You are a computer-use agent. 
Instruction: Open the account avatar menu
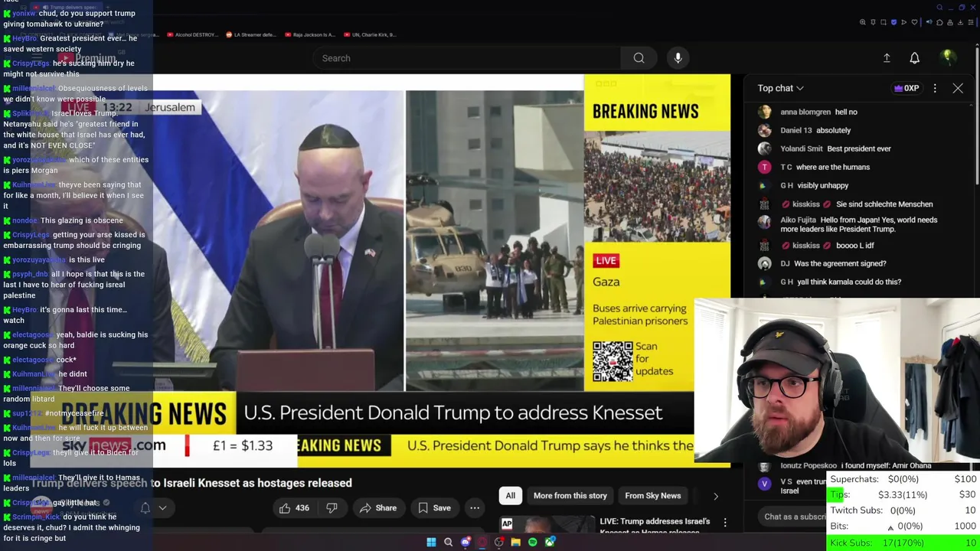tap(947, 57)
